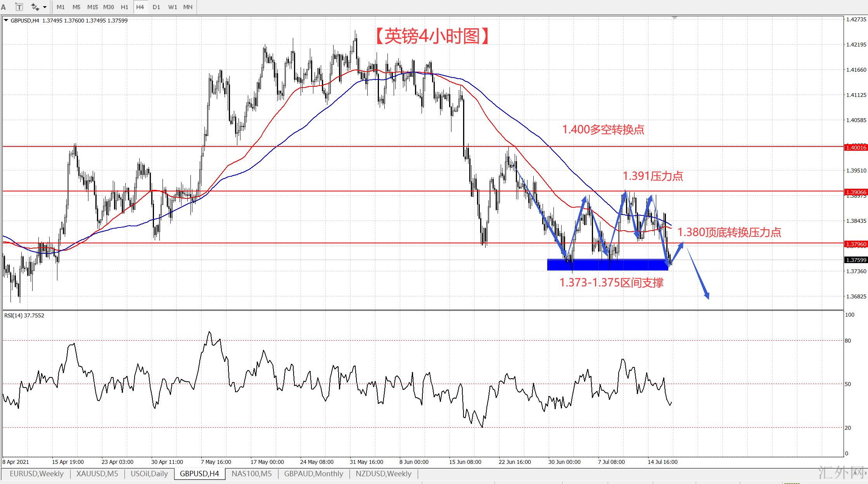Switch to M15 timeframe
The height and width of the screenshot is (484, 868).
pyautogui.click(x=93, y=7)
